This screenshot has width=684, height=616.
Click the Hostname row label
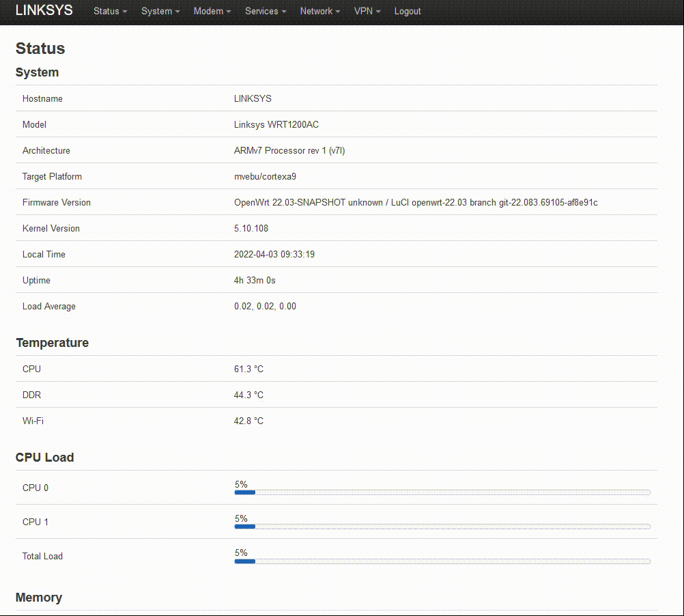coord(42,98)
